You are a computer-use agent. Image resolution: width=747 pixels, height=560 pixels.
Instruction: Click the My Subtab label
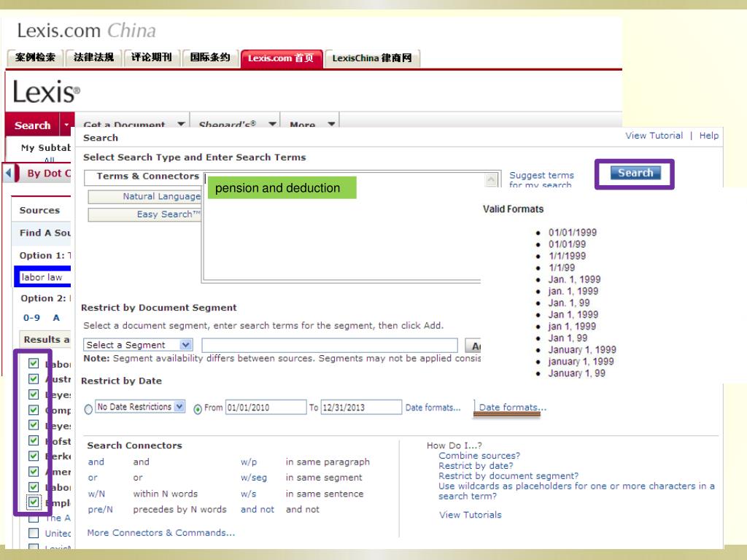45,147
